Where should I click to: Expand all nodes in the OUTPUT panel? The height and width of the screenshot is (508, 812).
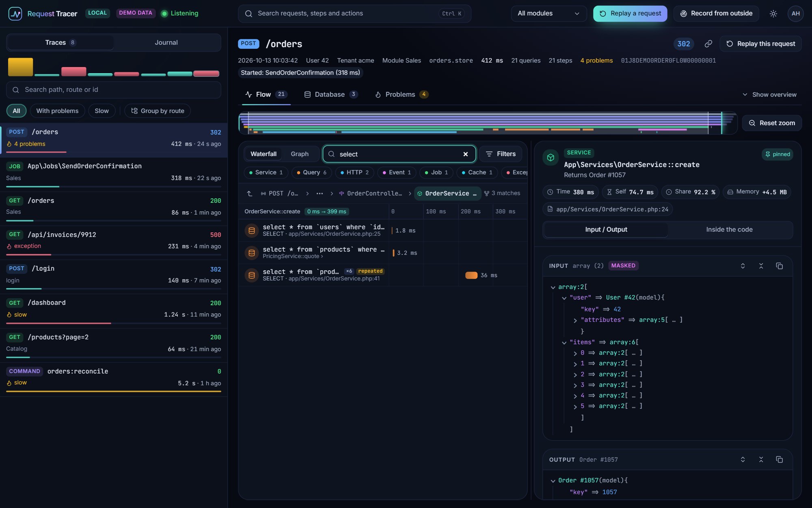coord(743,460)
